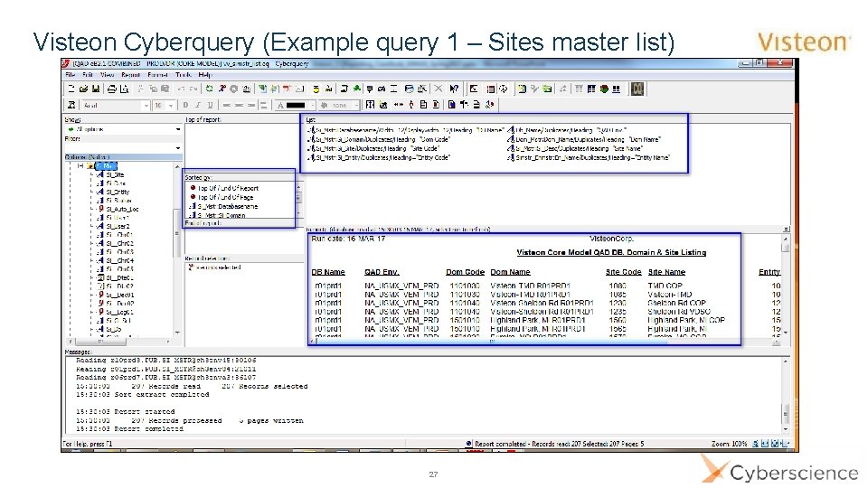The width and height of the screenshot is (868, 488).
Task: Click the CQ logo icon in toolbar
Action: [x=637, y=89]
